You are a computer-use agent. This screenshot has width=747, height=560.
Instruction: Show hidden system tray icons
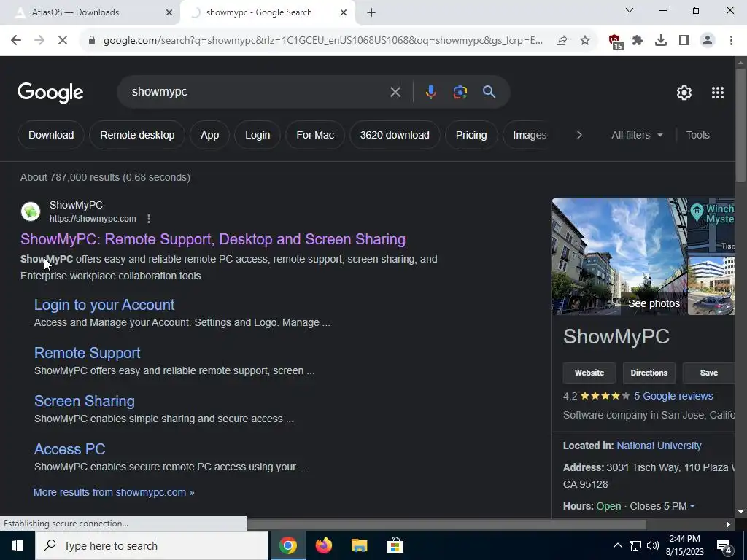(617, 545)
